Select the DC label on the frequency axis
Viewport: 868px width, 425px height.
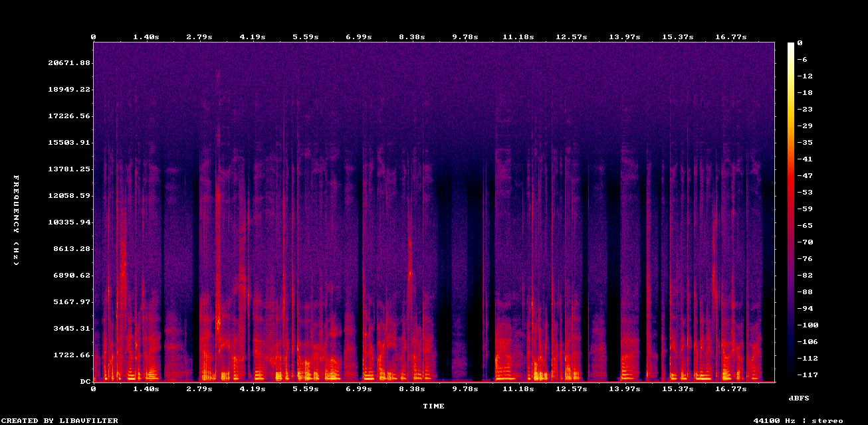(85, 381)
